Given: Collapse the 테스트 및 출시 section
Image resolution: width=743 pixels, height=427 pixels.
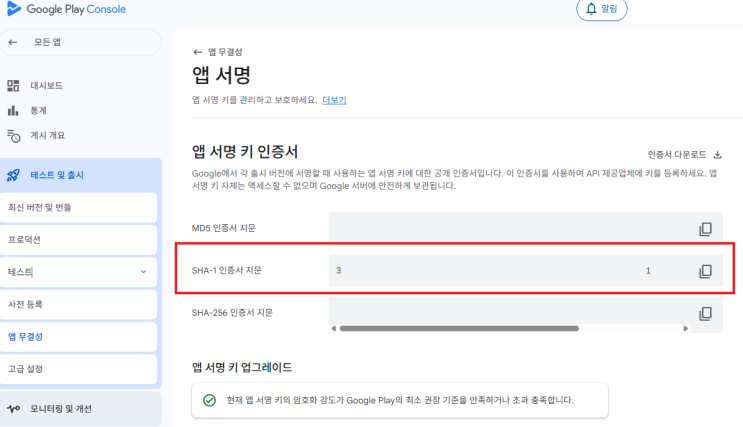Looking at the screenshot, I should [81, 175].
